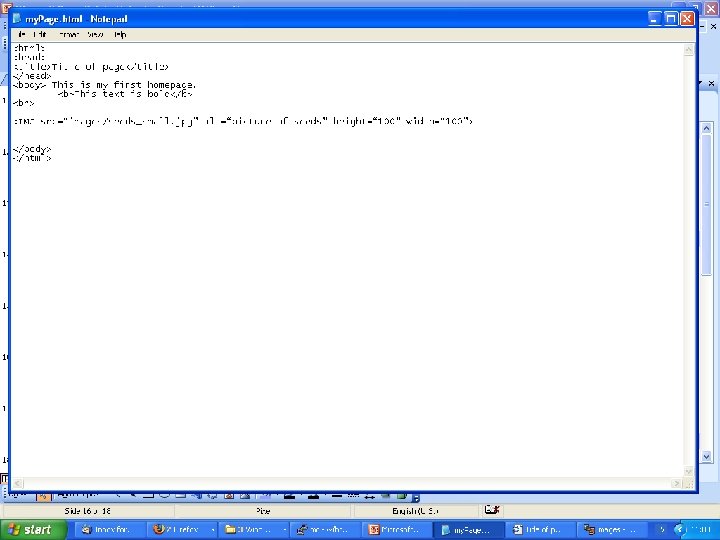Switch to the Firefox taskbar group

180,530
